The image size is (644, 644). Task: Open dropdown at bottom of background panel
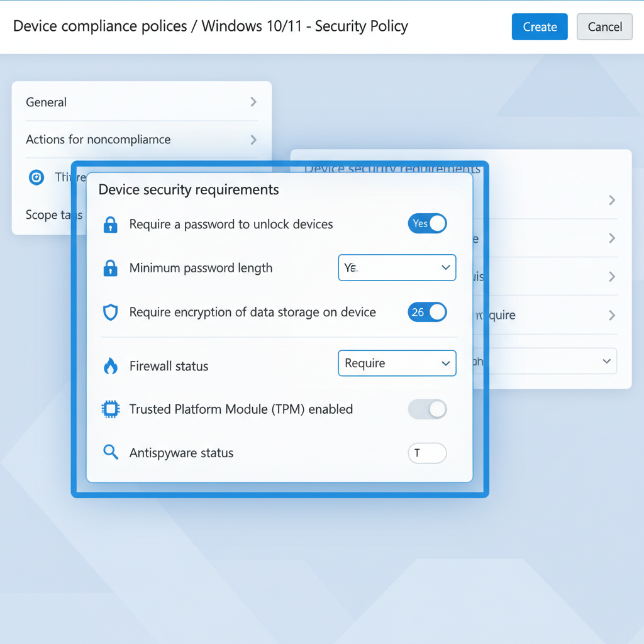pyautogui.click(x=545, y=361)
